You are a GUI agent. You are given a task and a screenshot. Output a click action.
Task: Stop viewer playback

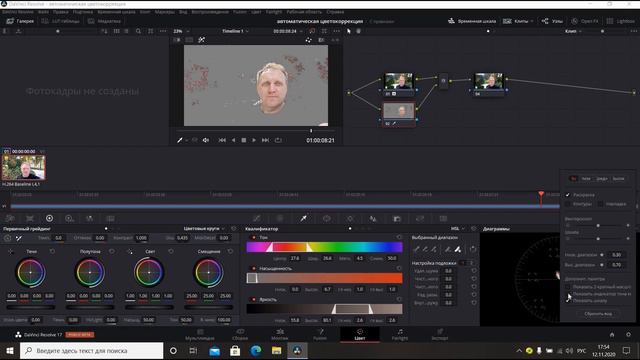[x=244, y=140]
